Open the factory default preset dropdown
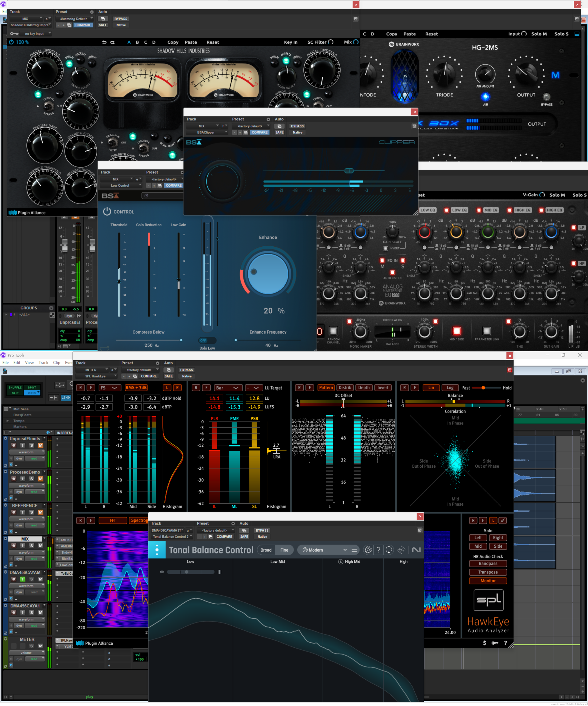 [x=251, y=126]
